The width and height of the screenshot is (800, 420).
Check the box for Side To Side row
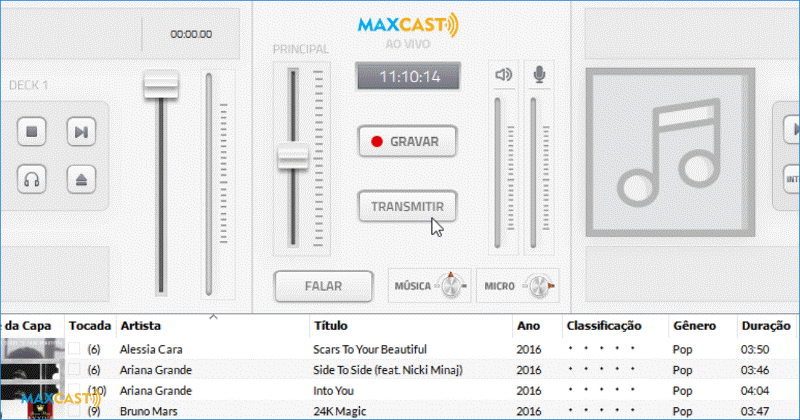tap(74, 369)
